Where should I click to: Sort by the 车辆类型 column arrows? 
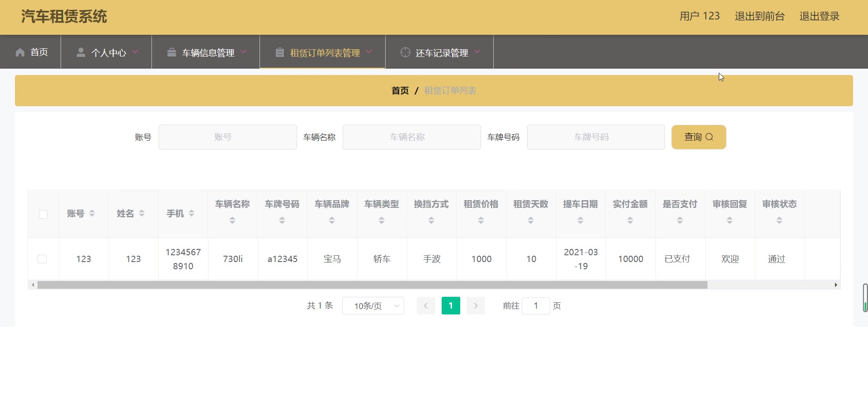click(x=382, y=220)
